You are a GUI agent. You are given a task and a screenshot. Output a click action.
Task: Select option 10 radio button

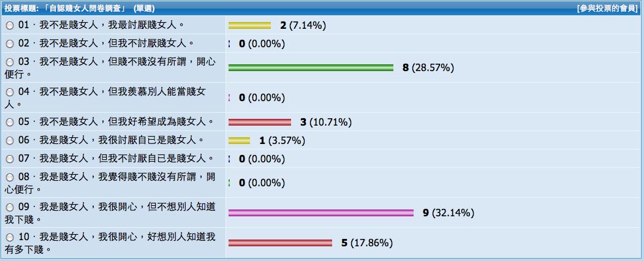click(9, 237)
